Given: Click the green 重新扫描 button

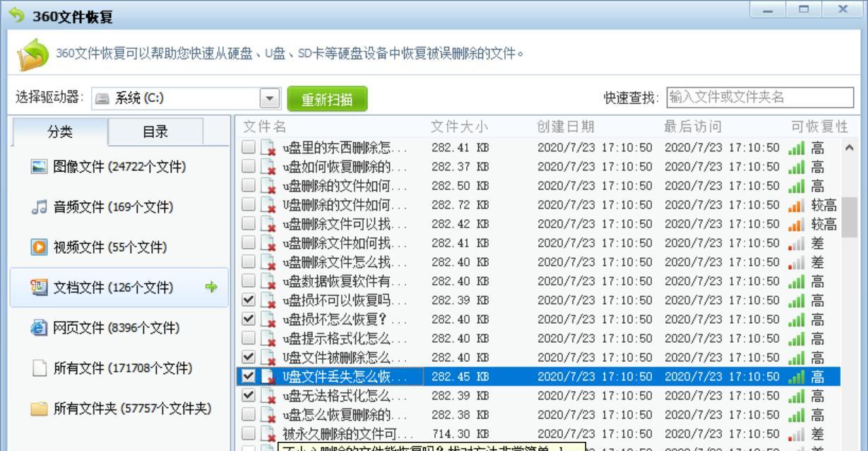Looking at the screenshot, I should pos(327,98).
